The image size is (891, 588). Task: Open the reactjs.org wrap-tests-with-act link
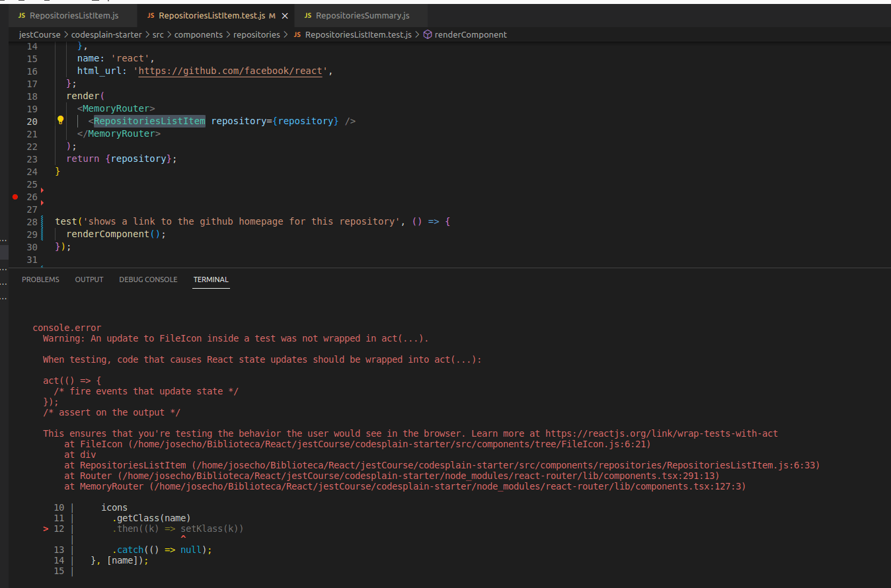point(662,433)
